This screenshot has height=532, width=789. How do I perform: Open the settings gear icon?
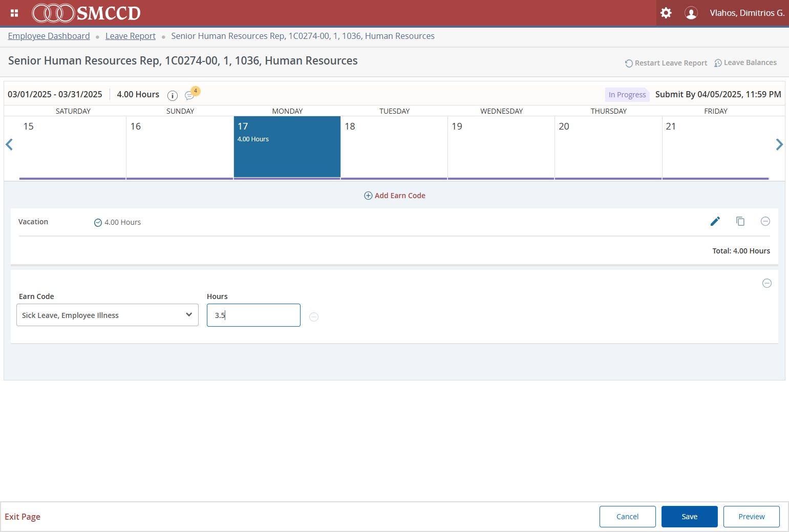(x=666, y=13)
